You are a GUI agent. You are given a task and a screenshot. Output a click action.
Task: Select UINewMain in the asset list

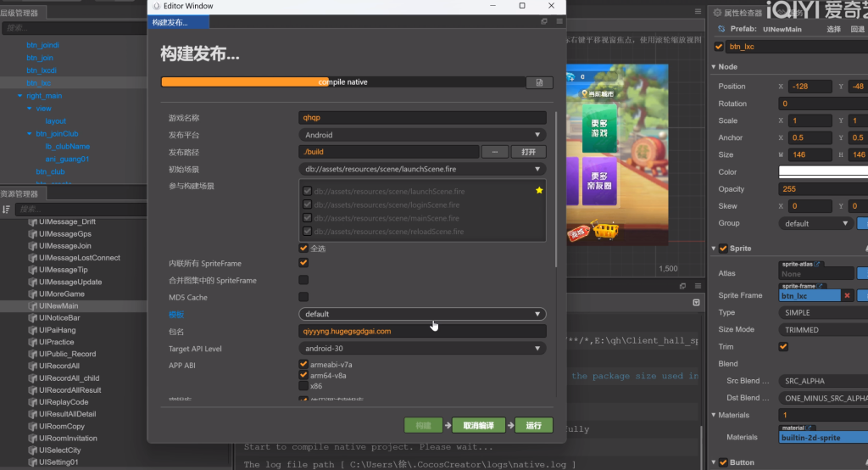(x=58, y=306)
